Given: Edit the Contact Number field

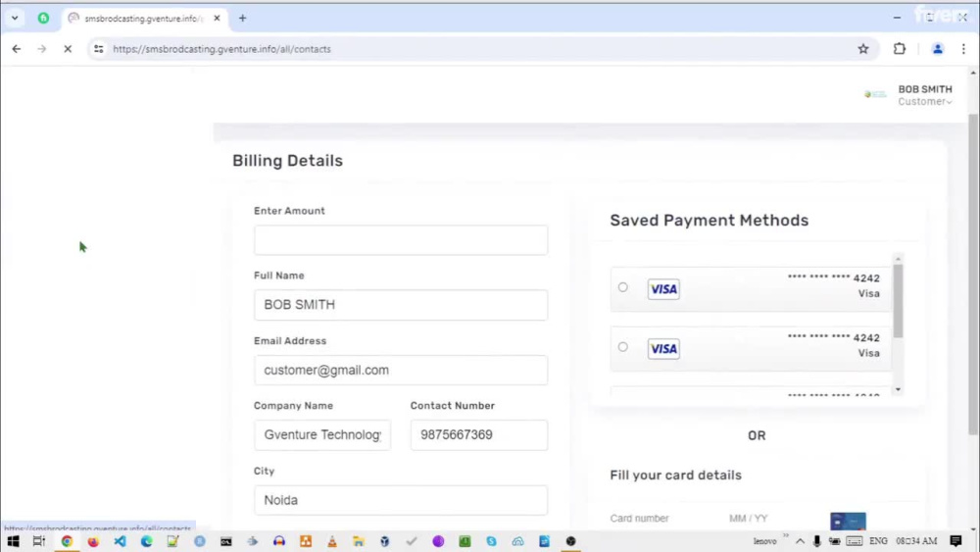Looking at the screenshot, I should point(479,435).
